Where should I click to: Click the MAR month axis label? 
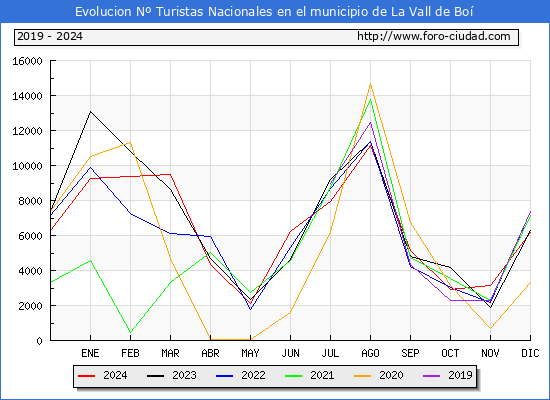point(170,353)
